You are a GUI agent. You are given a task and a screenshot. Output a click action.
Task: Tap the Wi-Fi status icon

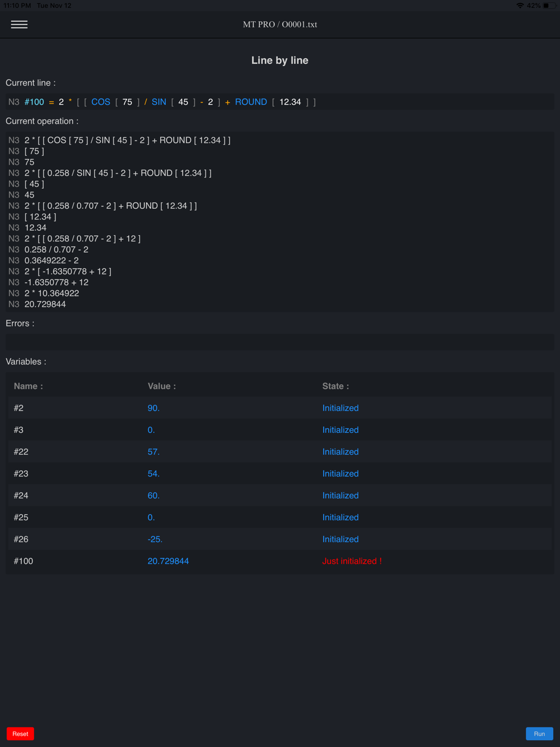point(520,6)
